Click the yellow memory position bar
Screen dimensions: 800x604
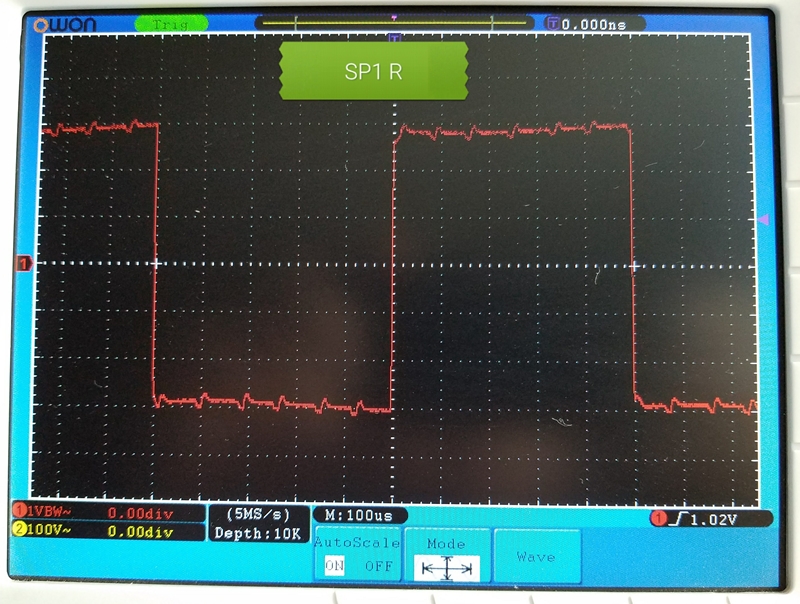[x=394, y=21]
